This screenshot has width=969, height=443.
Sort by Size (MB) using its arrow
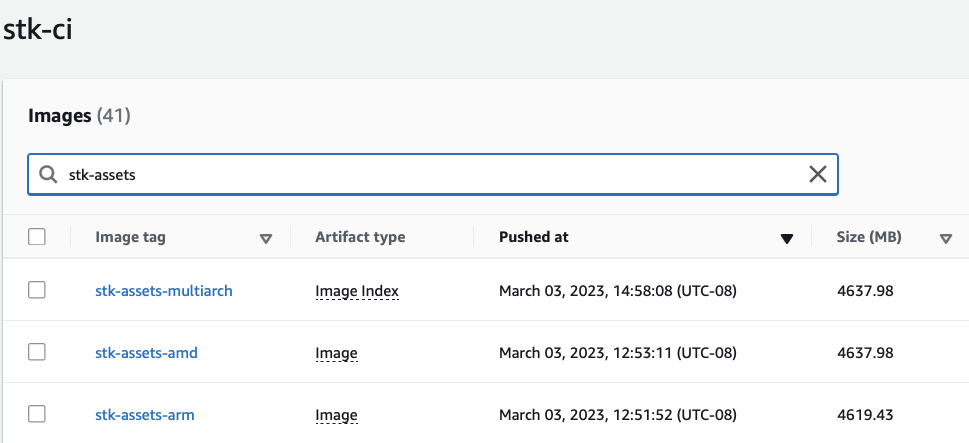pyautogui.click(x=946, y=238)
